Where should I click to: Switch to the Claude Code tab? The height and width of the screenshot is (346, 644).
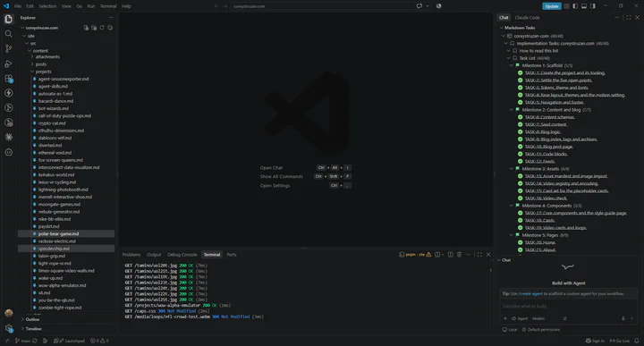pos(528,18)
